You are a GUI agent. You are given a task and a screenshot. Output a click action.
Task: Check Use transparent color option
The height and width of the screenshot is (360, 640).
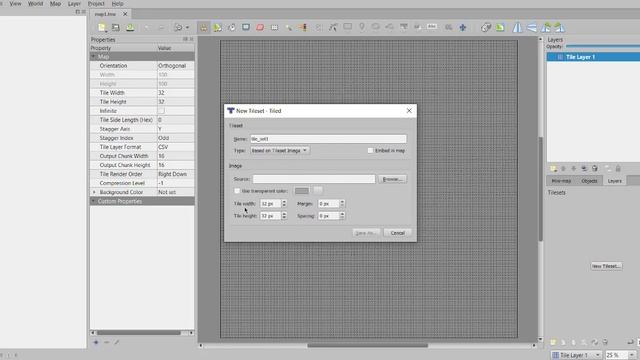(237, 191)
